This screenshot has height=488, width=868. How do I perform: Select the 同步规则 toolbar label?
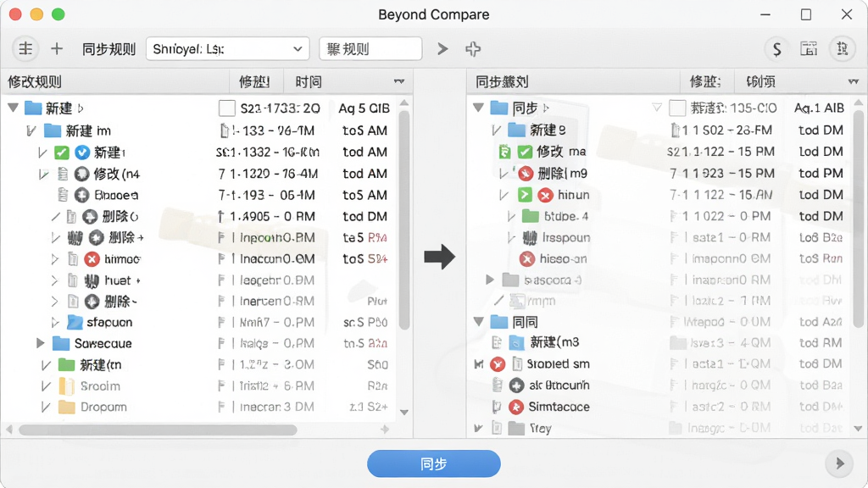[x=109, y=49]
